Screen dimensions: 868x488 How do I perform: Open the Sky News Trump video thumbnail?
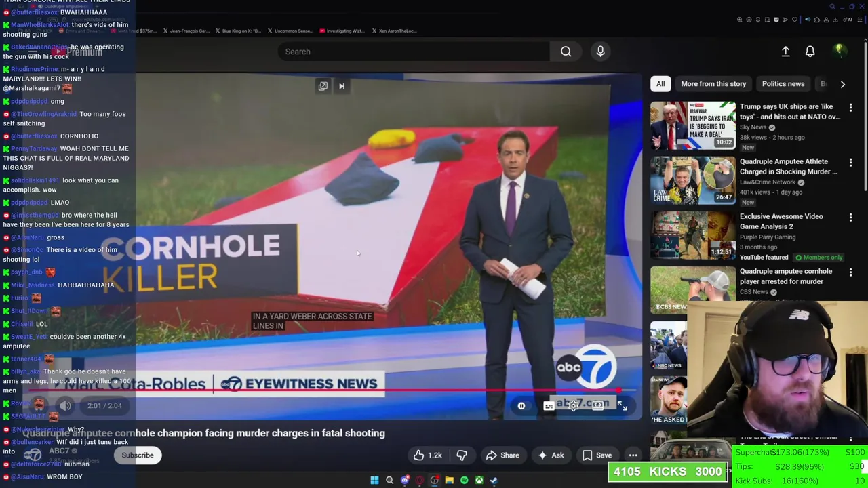click(693, 125)
